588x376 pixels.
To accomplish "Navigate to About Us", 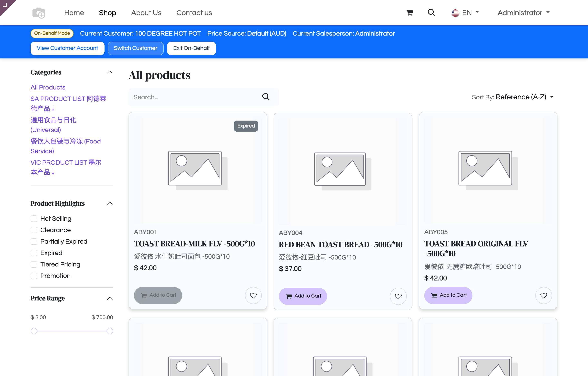I will coord(146,13).
